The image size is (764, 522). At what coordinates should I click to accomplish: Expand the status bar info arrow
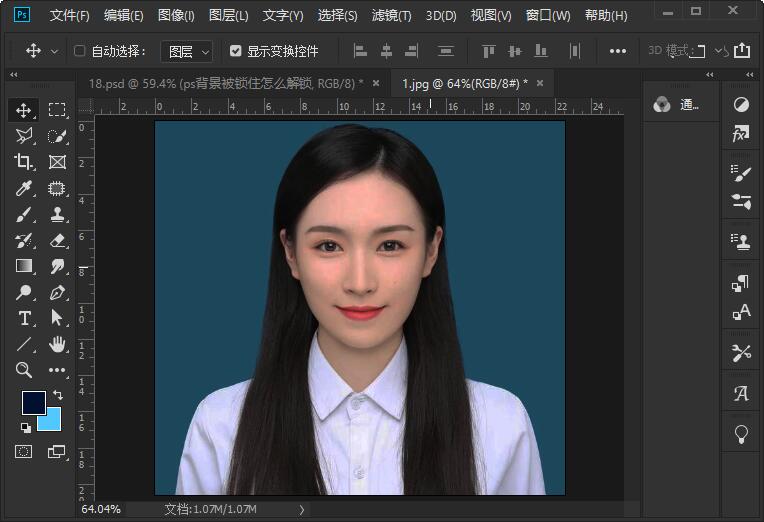tap(302, 510)
